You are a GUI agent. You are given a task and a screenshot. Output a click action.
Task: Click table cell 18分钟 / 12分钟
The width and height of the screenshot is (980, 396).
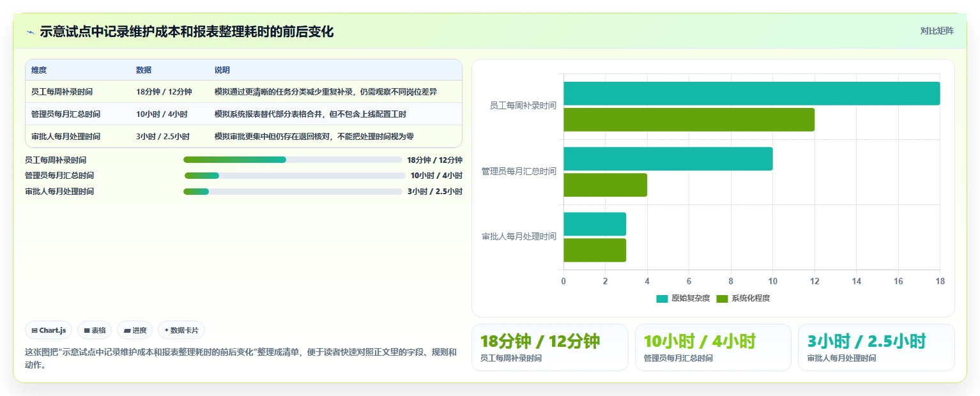pyautogui.click(x=164, y=92)
